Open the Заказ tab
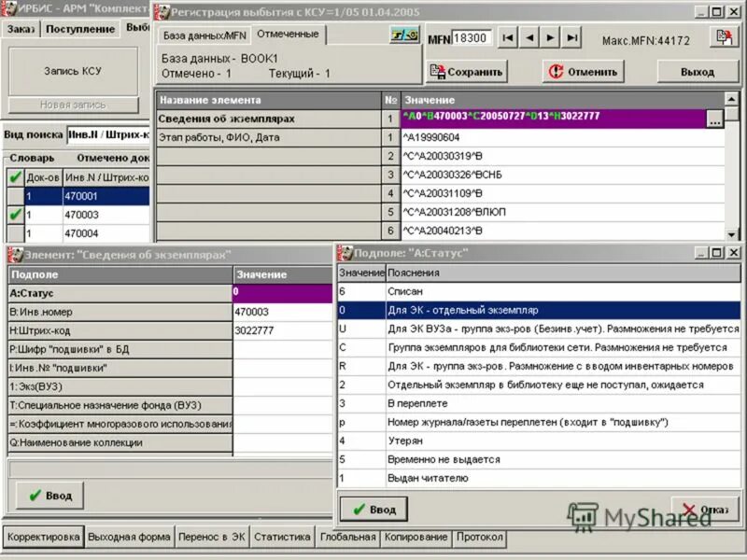Image resolution: width=747 pixels, height=560 pixels. click(x=21, y=29)
